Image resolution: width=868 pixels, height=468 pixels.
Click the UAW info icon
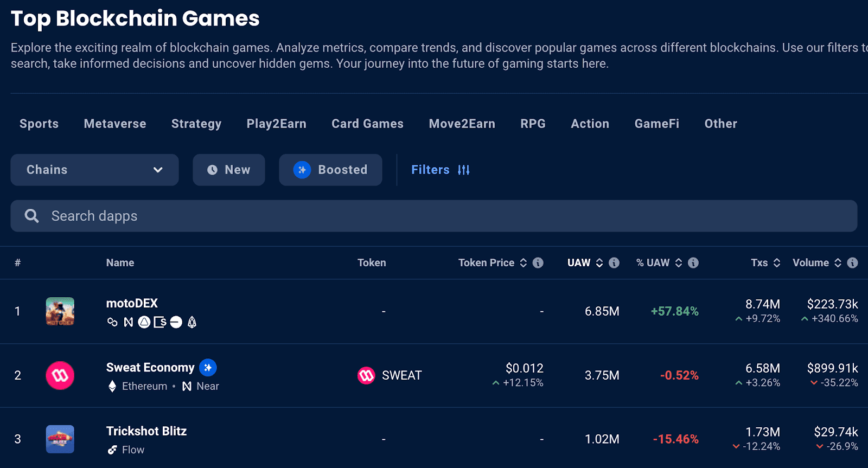(614, 262)
